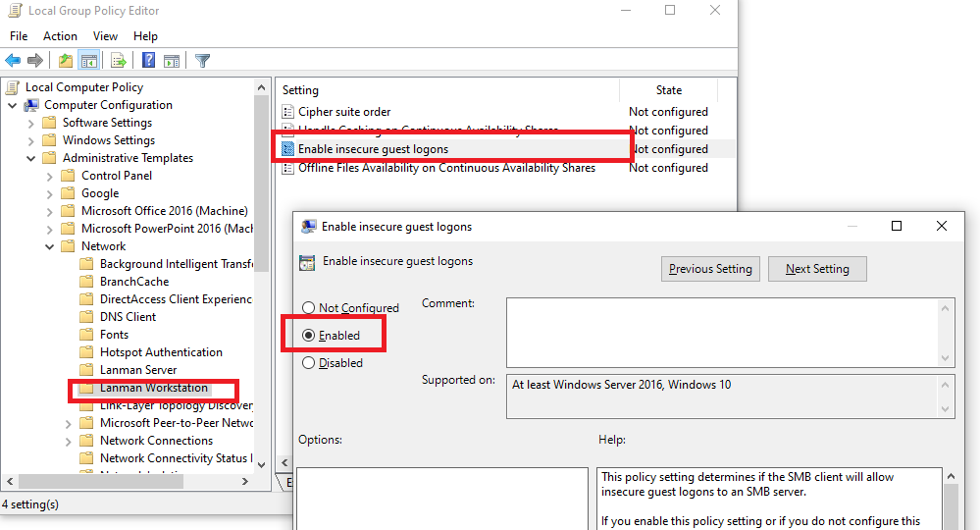Screen dimensions: 980x530
Task: Click the policy icon beside dialog heading
Action: 307,262
